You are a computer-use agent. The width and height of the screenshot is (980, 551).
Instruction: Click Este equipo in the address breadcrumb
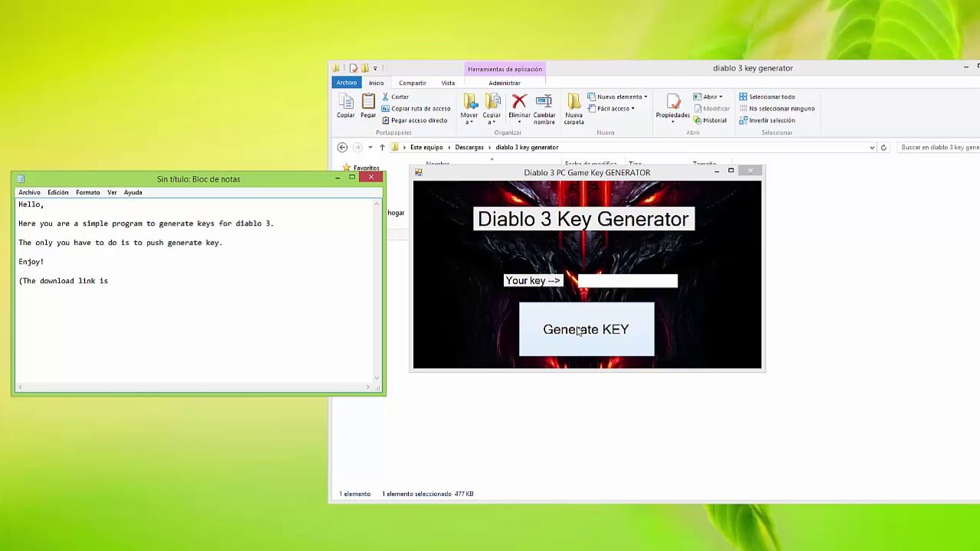[426, 147]
